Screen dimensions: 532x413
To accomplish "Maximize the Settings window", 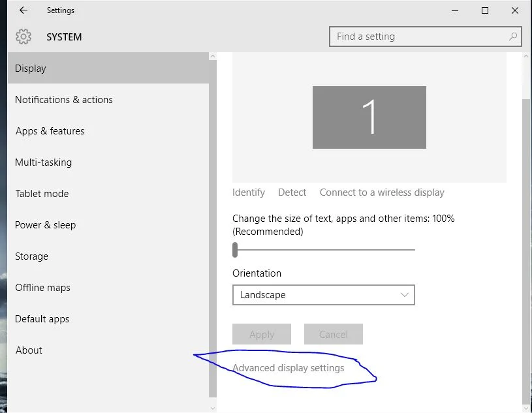I will [x=485, y=10].
